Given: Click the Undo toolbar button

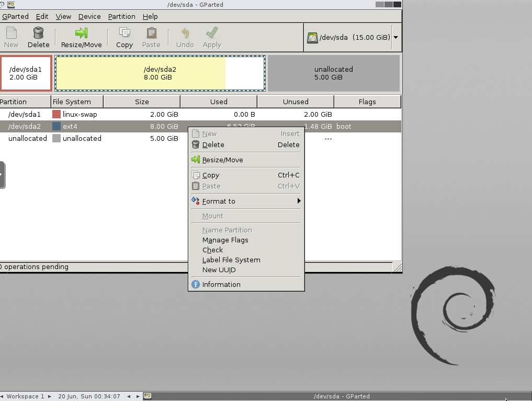Looking at the screenshot, I should click(185, 37).
